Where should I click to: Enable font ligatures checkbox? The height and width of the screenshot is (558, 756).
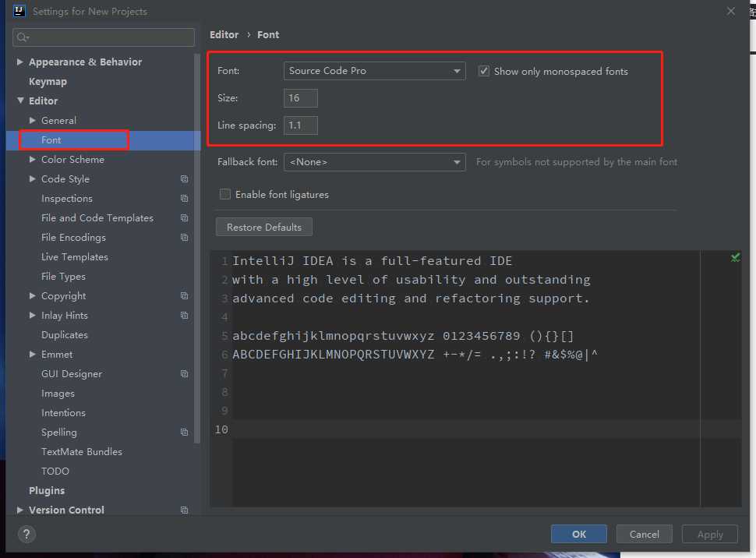click(224, 194)
